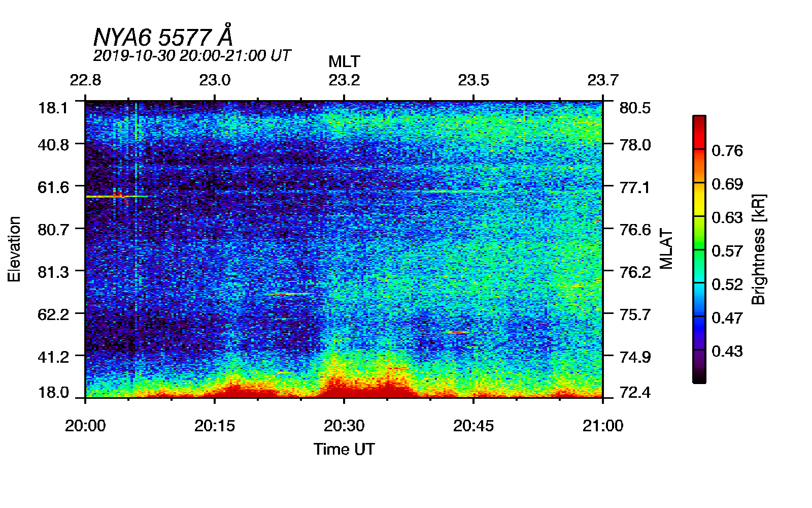Image resolution: width=812 pixels, height=508 pixels.
Task: Click the colorbar value '0.43'
Action: pos(727,351)
